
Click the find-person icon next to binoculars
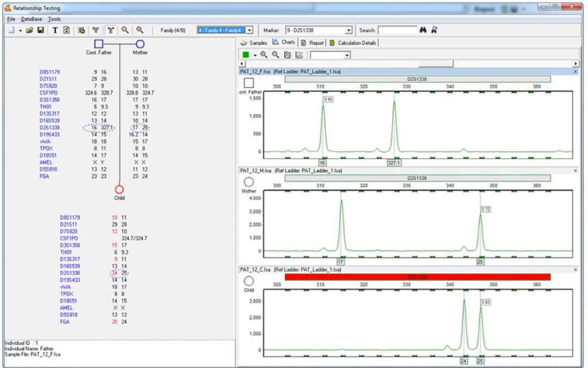click(x=434, y=30)
